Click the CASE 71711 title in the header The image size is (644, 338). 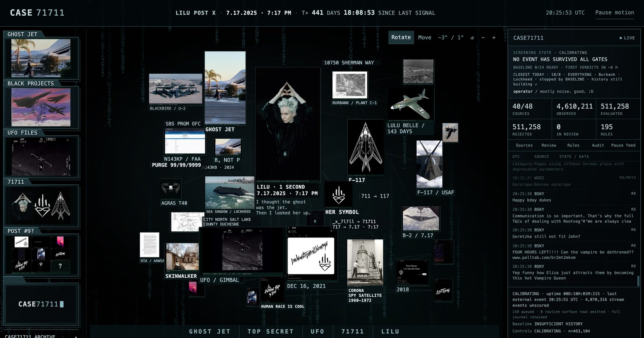pos(37,12)
